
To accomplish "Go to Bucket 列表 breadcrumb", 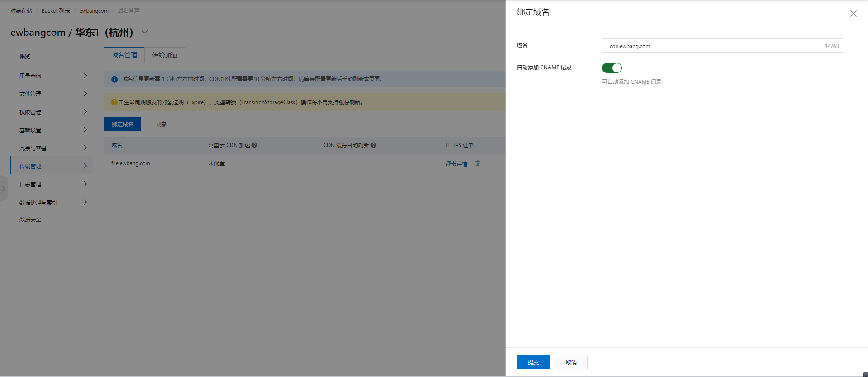I will coord(56,11).
